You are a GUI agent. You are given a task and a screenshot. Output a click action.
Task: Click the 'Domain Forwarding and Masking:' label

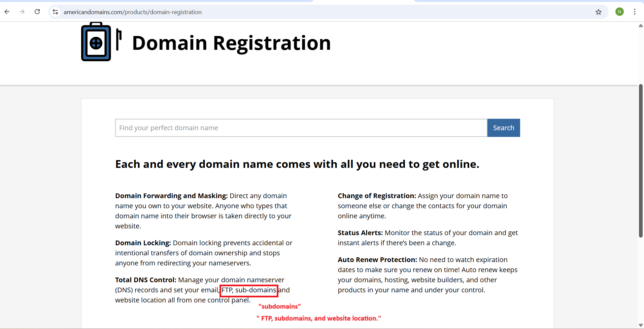point(171,196)
